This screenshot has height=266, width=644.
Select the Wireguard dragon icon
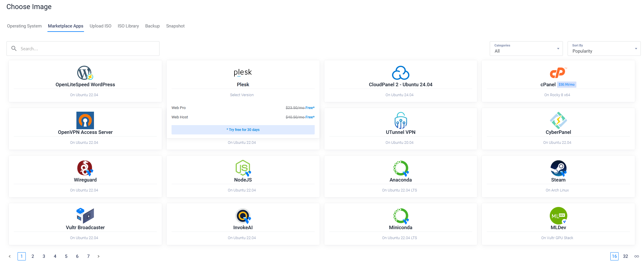(85, 168)
